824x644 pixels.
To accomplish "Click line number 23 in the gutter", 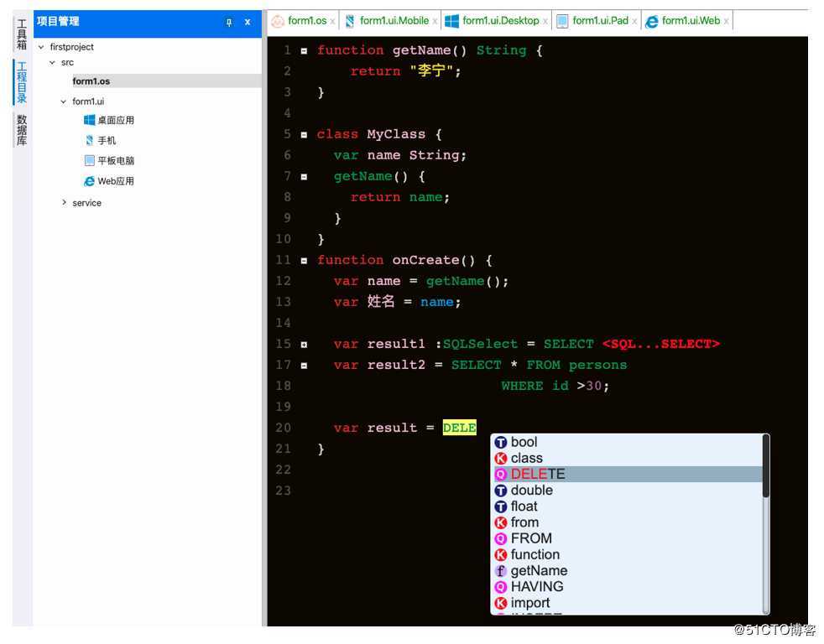I will (284, 491).
